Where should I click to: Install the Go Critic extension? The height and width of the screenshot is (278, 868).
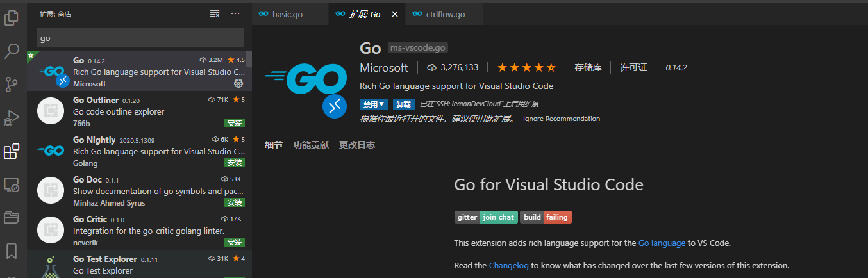[x=234, y=242]
